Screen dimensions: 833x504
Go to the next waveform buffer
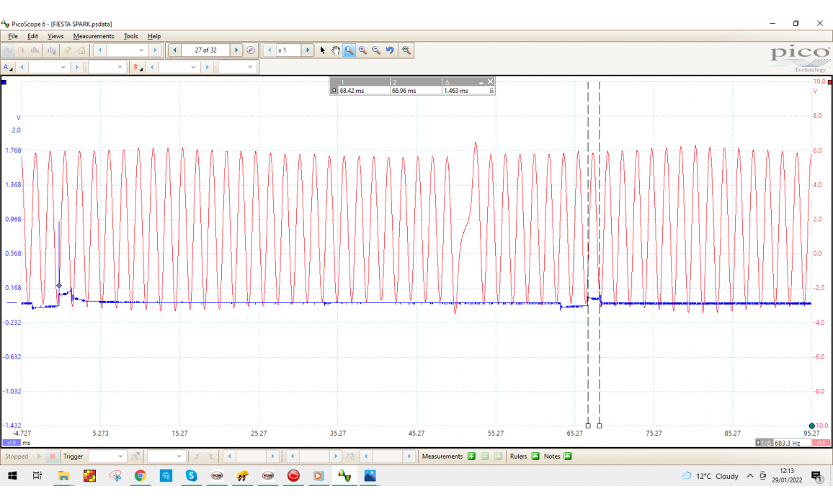click(236, 50)
